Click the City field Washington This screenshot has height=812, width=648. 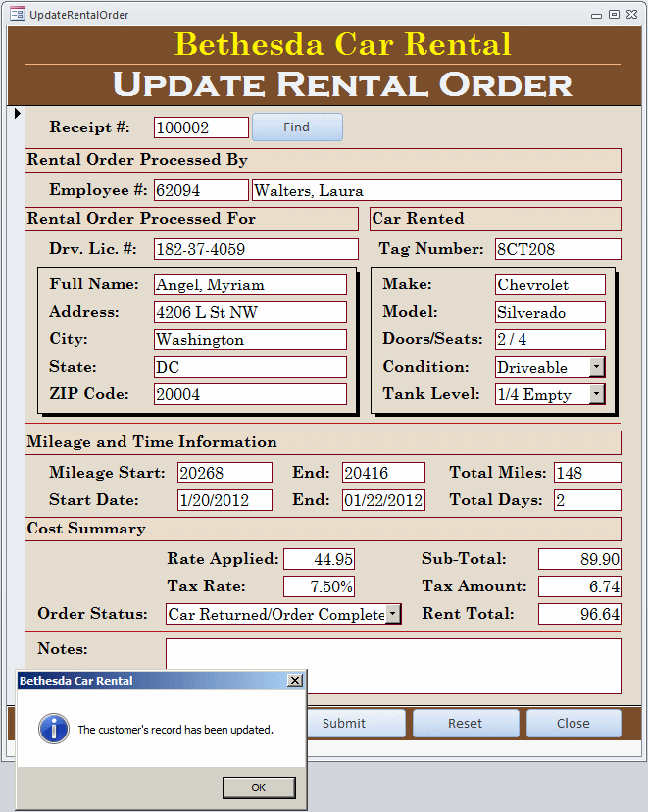(250, 339)
